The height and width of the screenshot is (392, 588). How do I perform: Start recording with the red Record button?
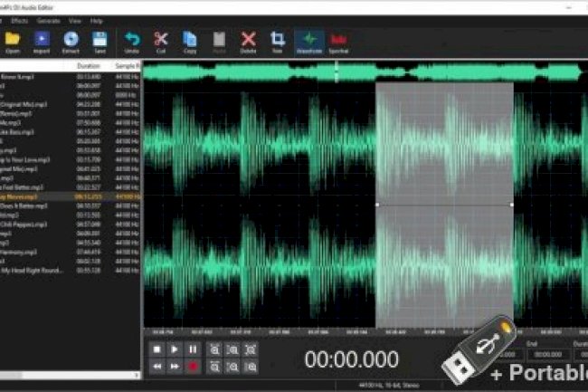pyautogui.click(x=193, y=367)
